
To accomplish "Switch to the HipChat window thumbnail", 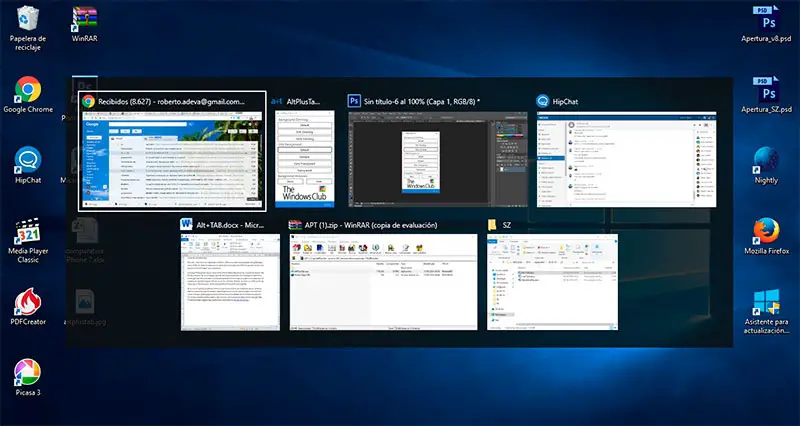I will click(626, 160).
